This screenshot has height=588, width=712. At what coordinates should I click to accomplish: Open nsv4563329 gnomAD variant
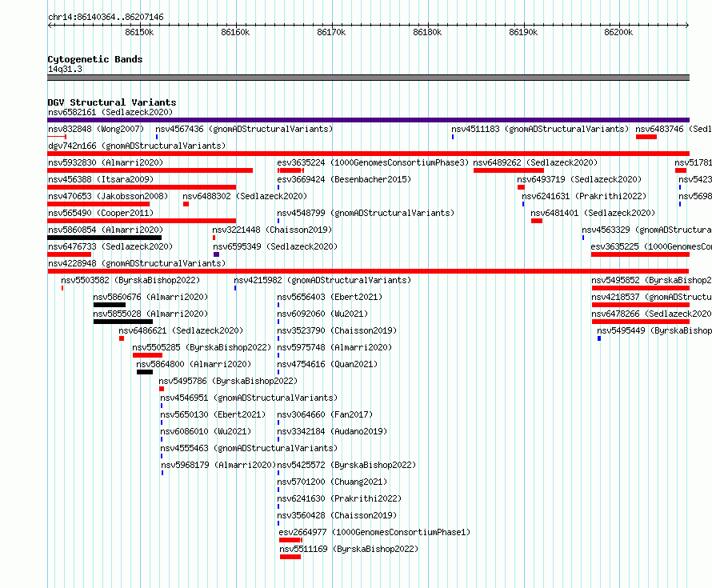click(647, 230)
